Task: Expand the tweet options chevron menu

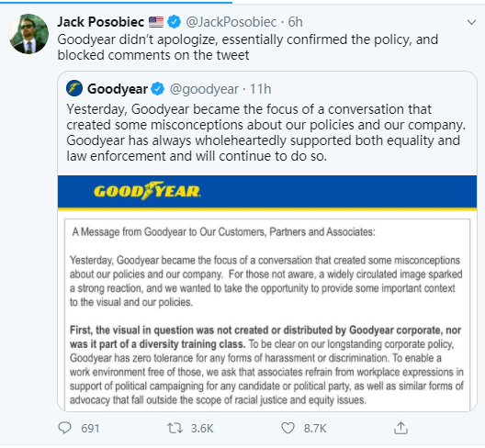Action: pyautogui.click(x=471, y=22)
